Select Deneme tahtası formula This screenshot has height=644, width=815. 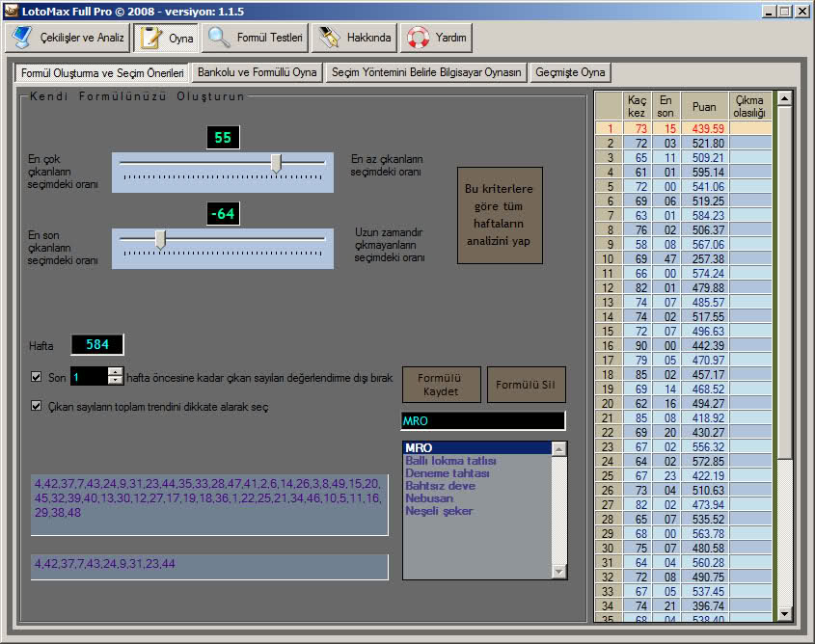(x=477, y=473)
